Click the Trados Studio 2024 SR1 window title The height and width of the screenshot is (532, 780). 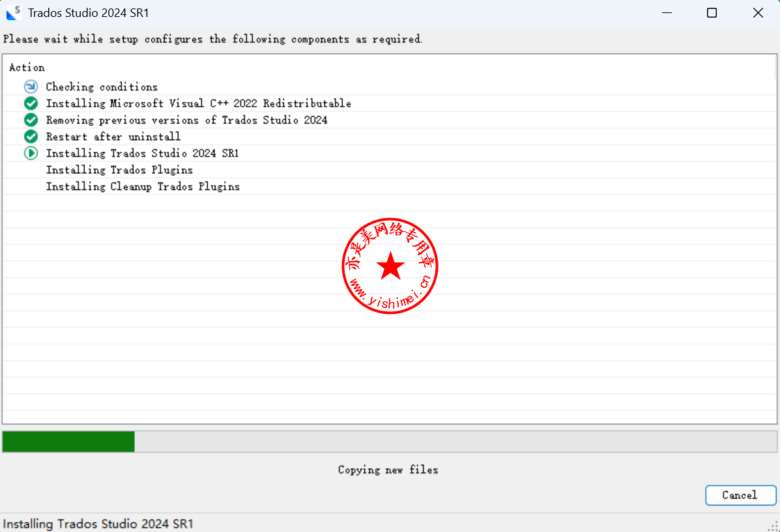tap(88, 12)
